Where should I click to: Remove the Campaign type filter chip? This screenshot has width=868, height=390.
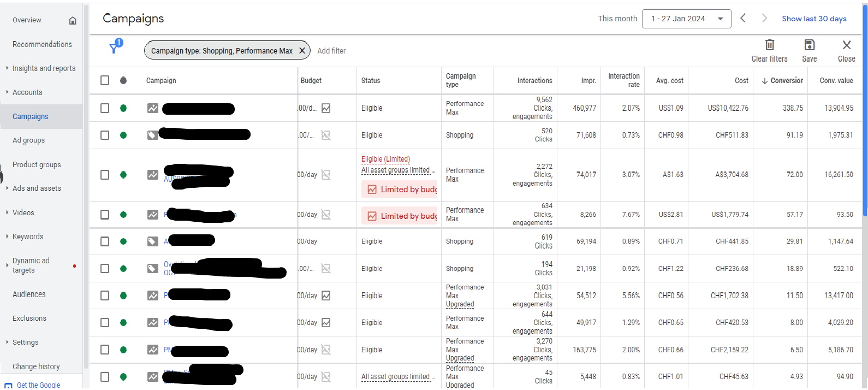[302, 51]
